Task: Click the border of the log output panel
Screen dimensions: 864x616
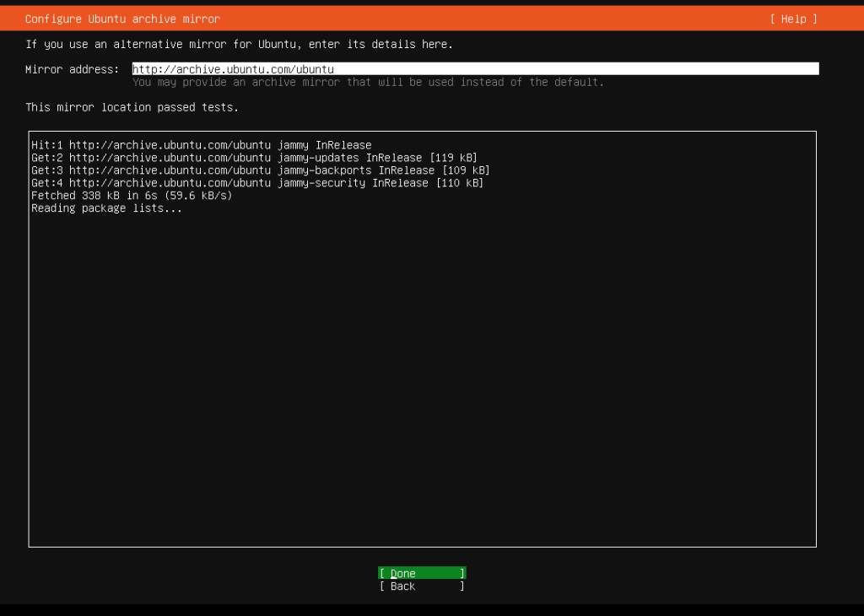Action: pyautogui.click(x=422, y=132)
